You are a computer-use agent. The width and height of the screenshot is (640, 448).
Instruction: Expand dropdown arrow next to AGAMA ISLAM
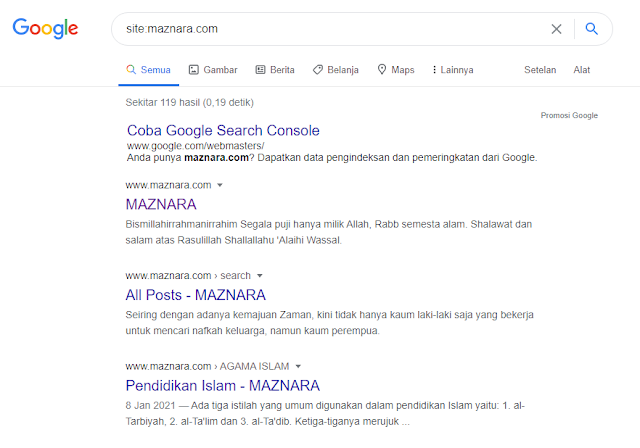click(298, 366)
